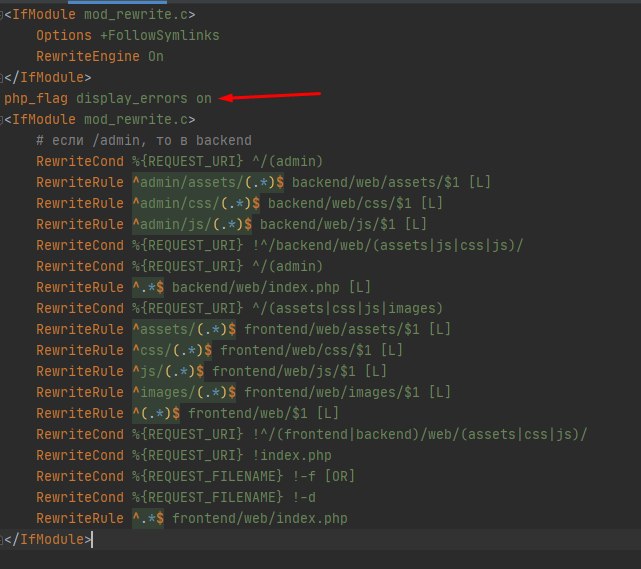Click 'backend/web/css/$1' substitution

click(x=340, y=204)
